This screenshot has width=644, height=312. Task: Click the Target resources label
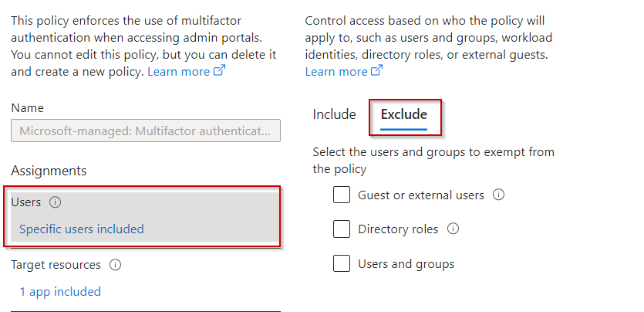coord(56,265)
